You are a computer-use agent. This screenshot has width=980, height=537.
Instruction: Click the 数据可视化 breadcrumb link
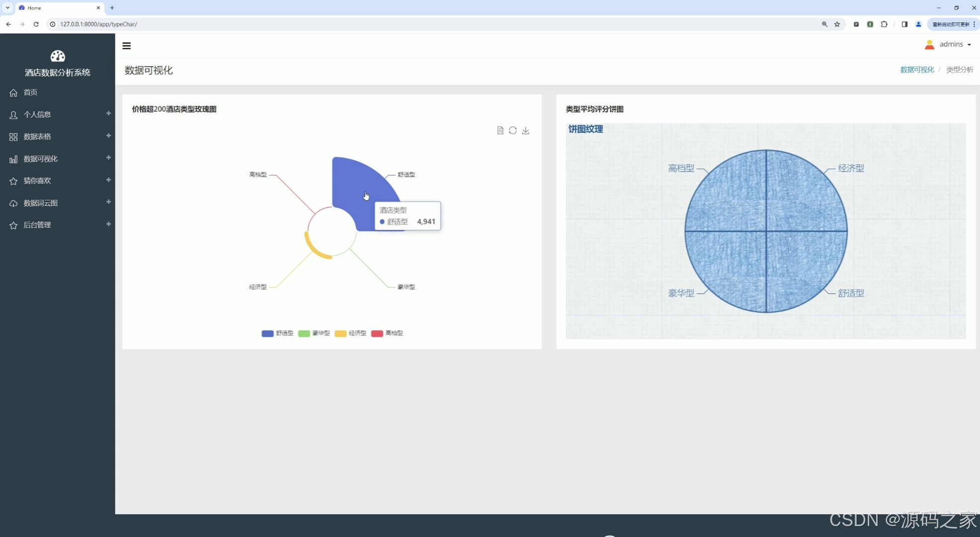(x=917, y=70)
